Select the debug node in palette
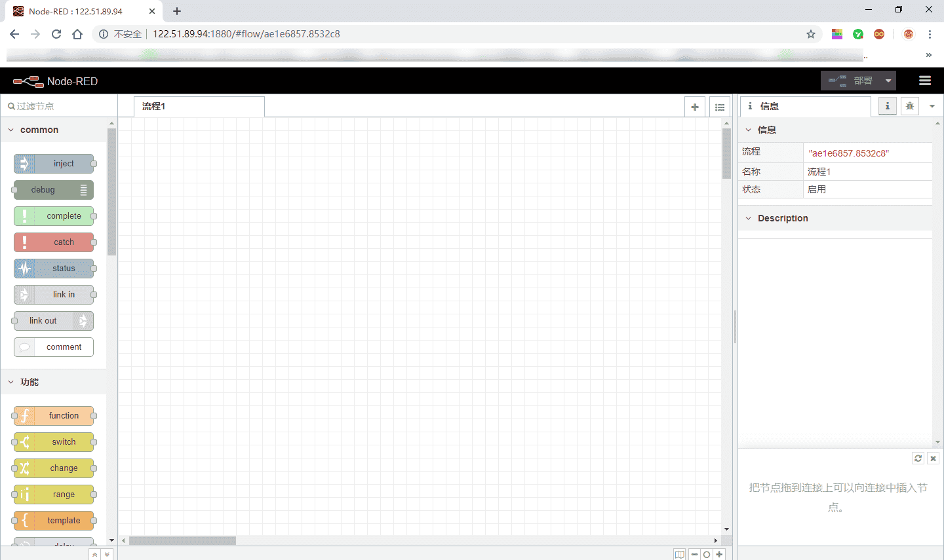Viewport: 944px width, 560px height. click(x=54, y=190)
